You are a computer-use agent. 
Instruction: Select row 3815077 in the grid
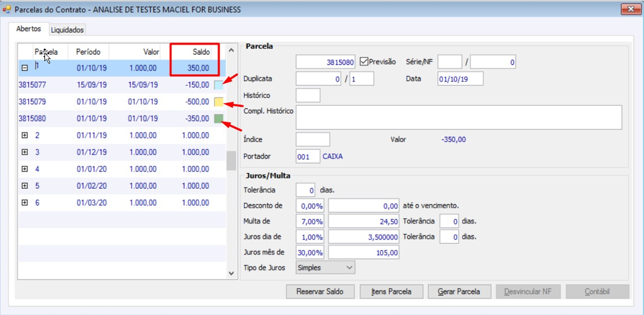coord(122,85)
